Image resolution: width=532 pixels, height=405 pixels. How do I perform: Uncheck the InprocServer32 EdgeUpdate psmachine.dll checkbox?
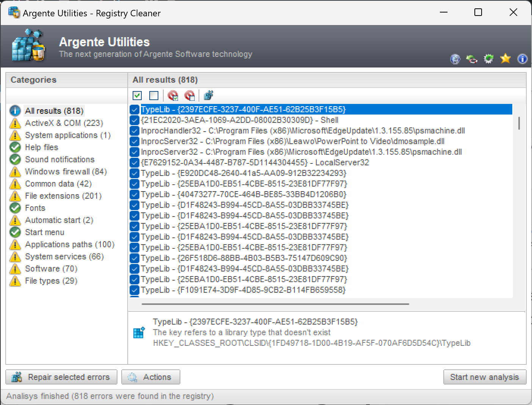coord(135,152)
